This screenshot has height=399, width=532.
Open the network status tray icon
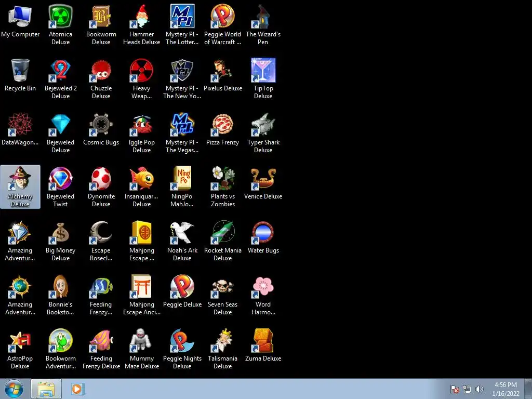click(x=467, y=389)
